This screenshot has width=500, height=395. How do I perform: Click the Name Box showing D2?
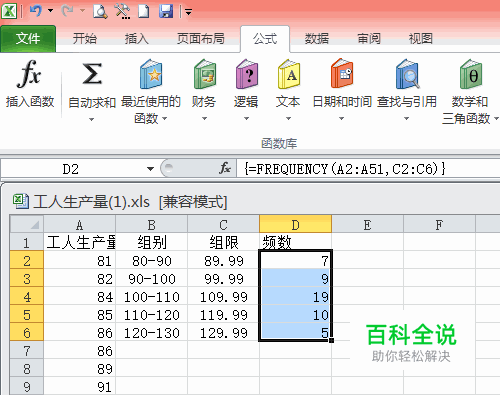(71, 169)
